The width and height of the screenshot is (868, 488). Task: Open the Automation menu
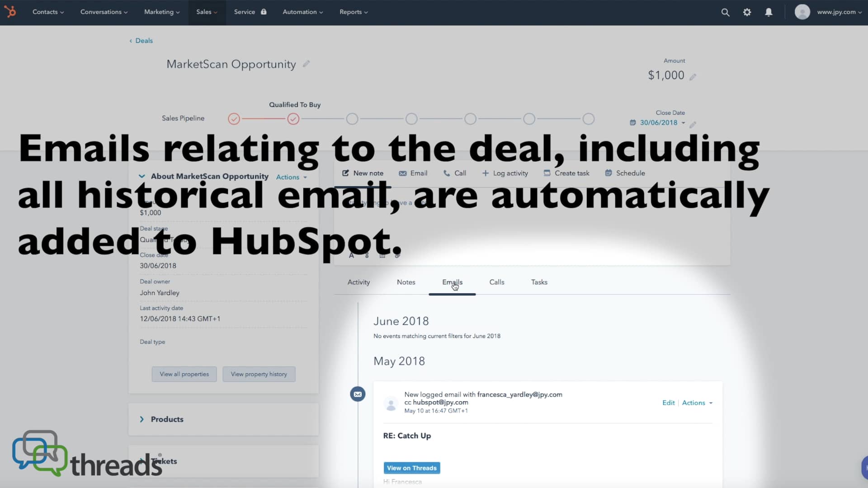303,12
